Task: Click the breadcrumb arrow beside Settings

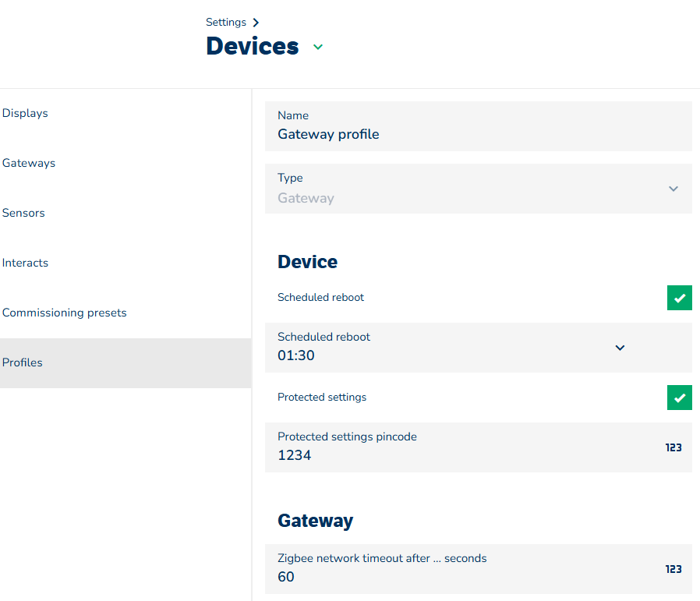Action: pyautogui.click(x=256, y=23)
